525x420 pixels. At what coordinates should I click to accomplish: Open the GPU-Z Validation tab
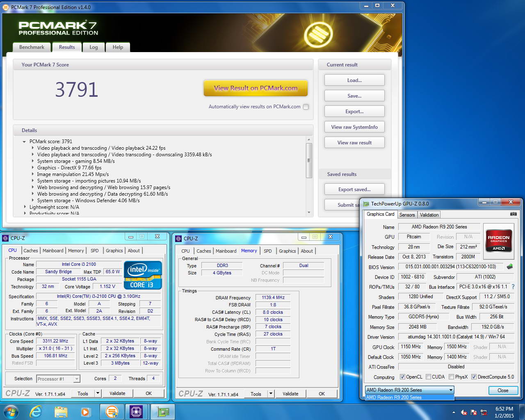click(x=429, y=215)
